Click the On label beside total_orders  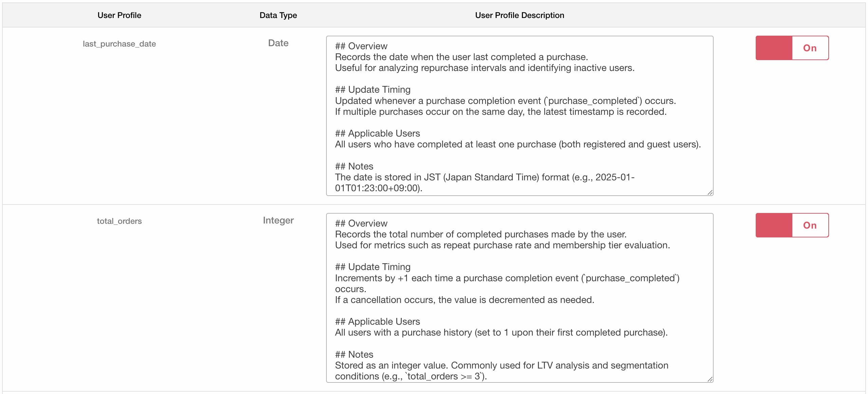[x=810, y=225]
